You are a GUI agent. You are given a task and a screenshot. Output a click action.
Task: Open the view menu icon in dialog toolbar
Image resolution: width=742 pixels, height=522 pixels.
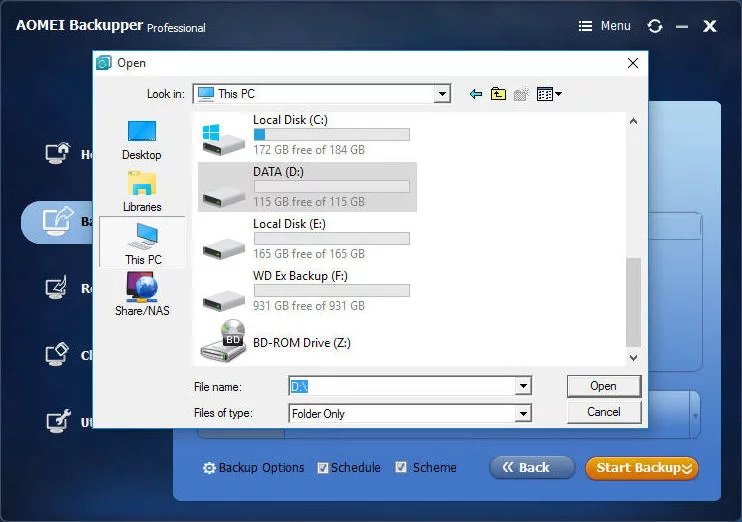[549, 94]
